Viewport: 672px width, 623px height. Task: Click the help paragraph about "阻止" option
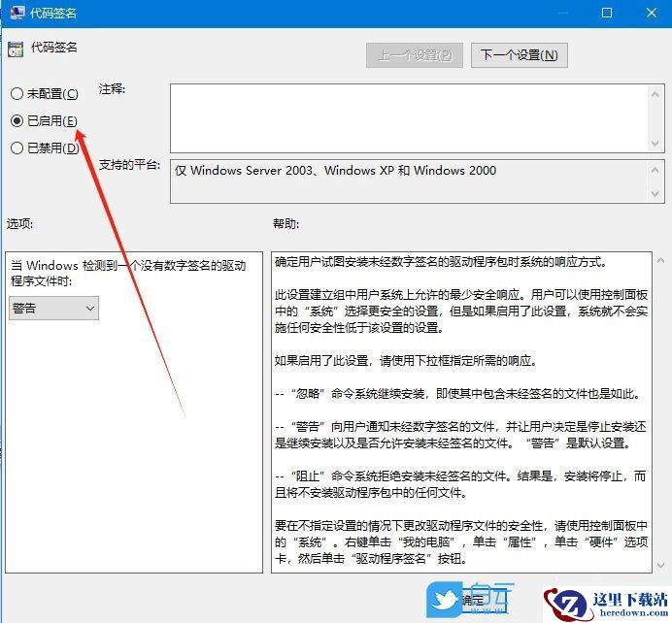460,484
